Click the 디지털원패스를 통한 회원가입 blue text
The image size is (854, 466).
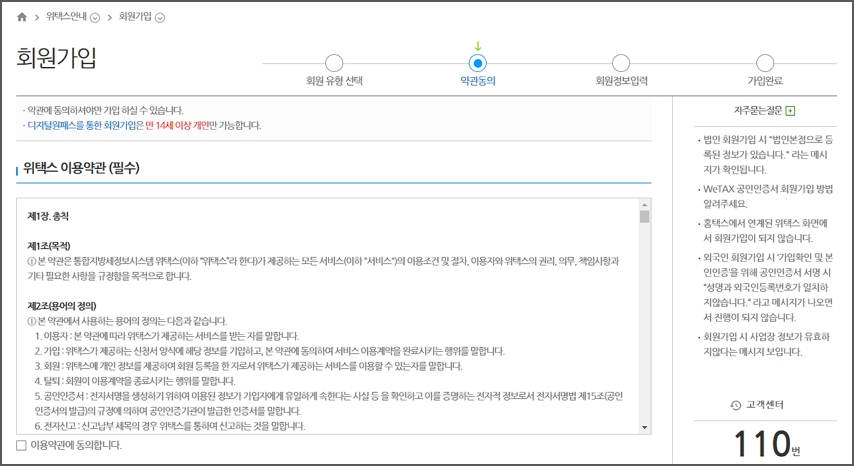82,126
